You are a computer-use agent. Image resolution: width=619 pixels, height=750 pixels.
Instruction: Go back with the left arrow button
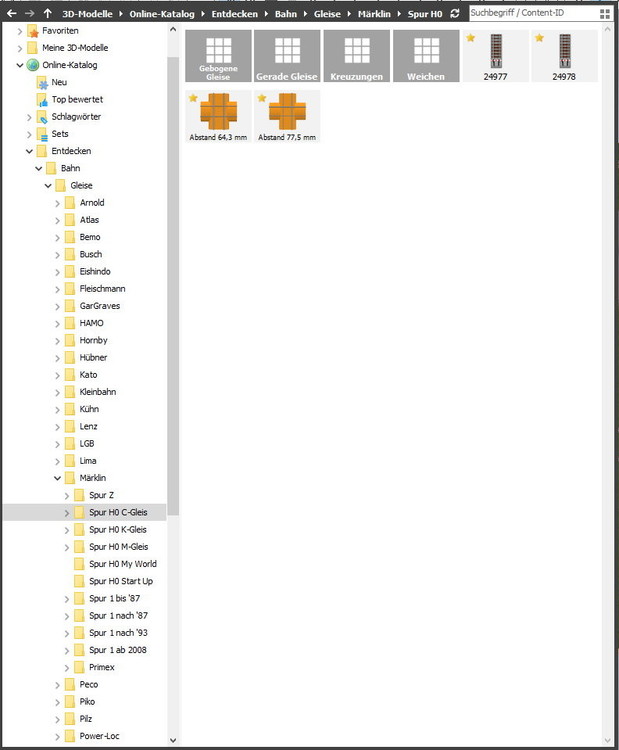click(12, 13)
